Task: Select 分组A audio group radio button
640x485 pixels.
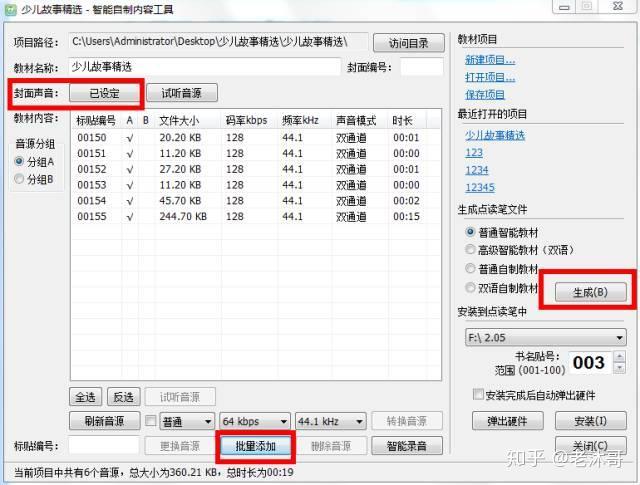Action: point(19,162)
